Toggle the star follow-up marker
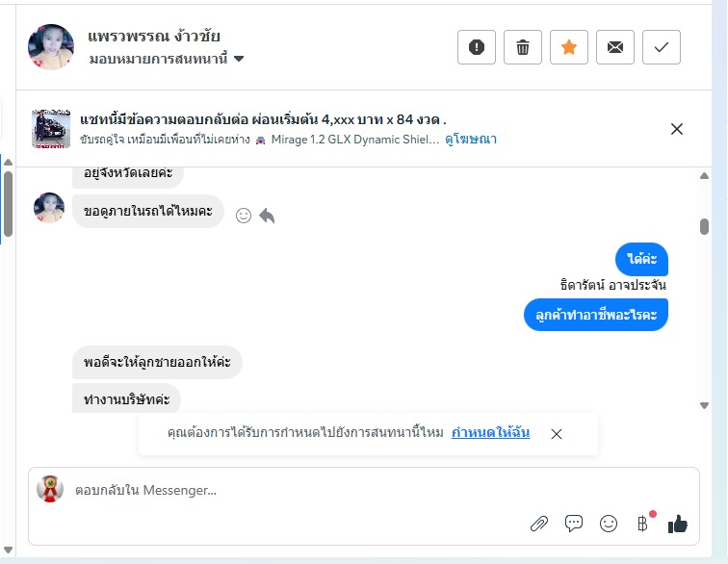The width and height of the screenshot is (728, 564). pyautogui.click(x=569, y=47)
